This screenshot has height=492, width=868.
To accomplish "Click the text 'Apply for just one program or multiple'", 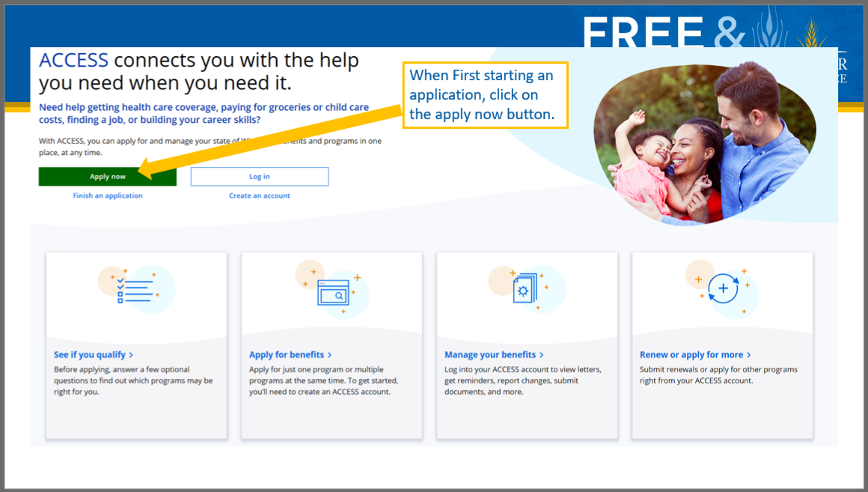I will pos(316,369).
